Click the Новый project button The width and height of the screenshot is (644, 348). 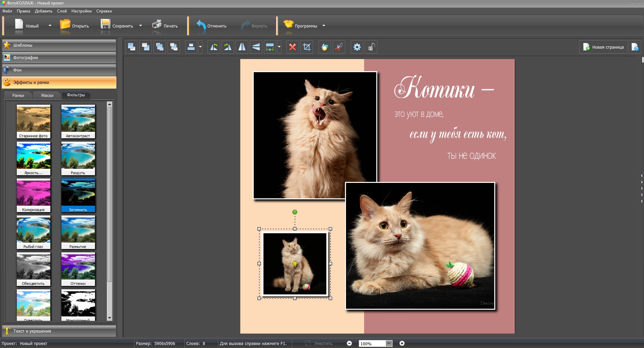pyautogui.click(x=27, y=26)
